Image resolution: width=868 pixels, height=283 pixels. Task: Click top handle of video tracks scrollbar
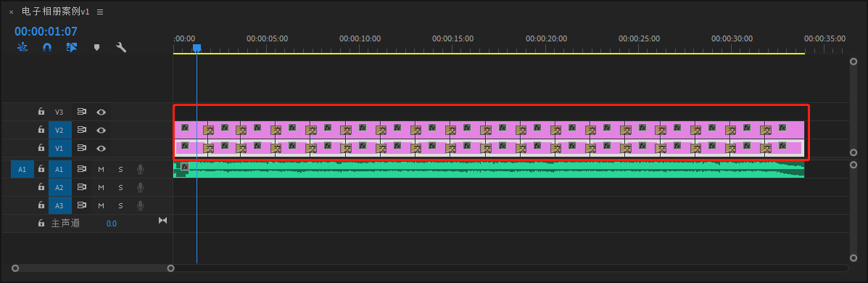(x=853, y=62)
